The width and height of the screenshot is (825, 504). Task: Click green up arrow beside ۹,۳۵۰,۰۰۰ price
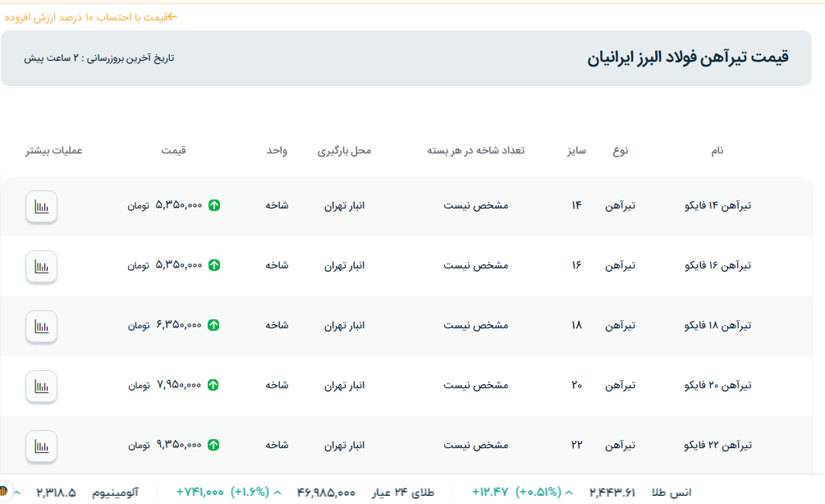pyautogui.click(x=214, y=445)
